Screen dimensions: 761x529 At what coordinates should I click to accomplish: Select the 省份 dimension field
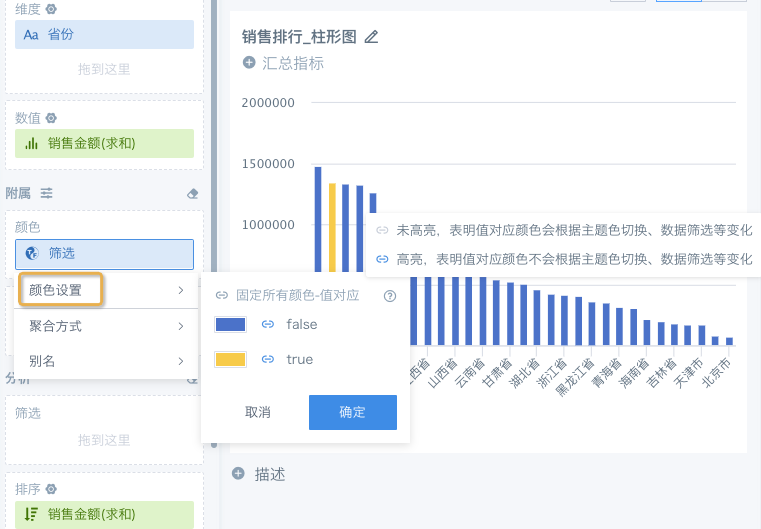(x=104, y=34)
